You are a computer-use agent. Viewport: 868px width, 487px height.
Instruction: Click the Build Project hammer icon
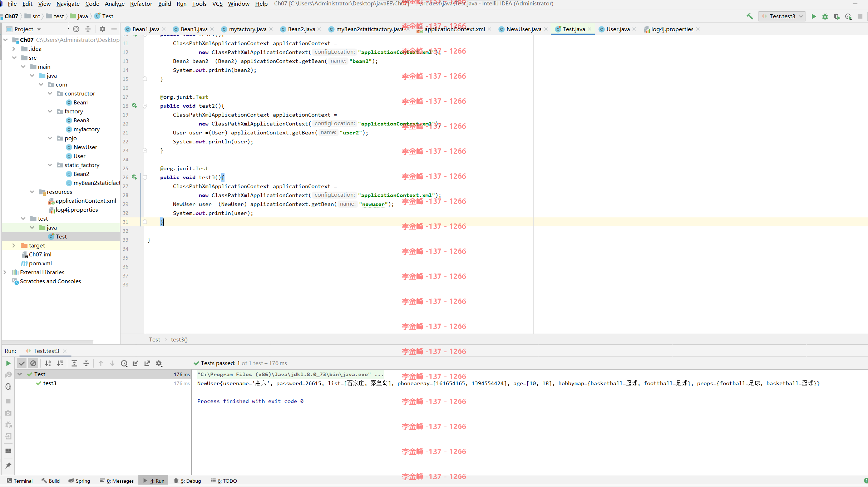750,16
